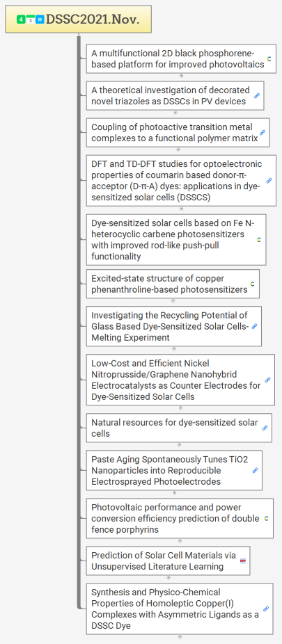Image resolution: width=282 pixels, height=644 pixels.
Task: Open C icon on double fence porphyrins topic
Action: tap(267, 518)
